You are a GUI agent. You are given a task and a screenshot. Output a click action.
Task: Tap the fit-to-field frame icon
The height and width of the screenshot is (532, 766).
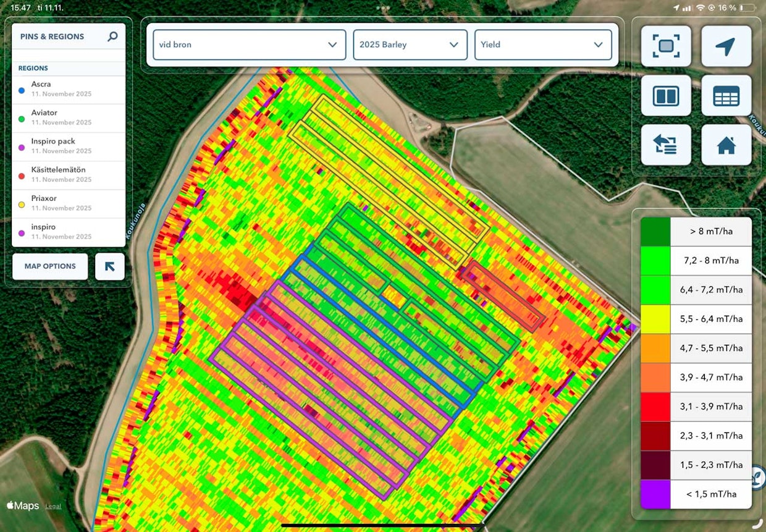click(666, 46)
